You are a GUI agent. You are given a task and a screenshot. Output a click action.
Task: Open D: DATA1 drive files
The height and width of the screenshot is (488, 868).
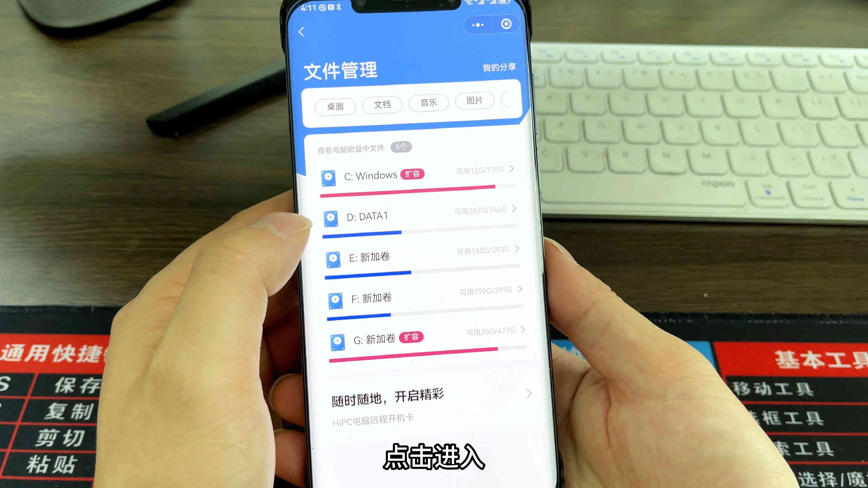(417, 216)
